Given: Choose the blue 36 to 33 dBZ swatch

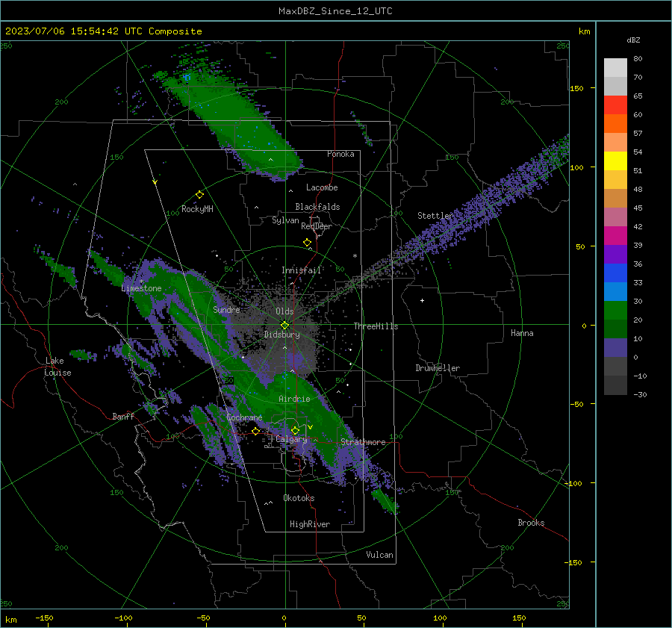Looking at the screenshot, I should point(615,273).
